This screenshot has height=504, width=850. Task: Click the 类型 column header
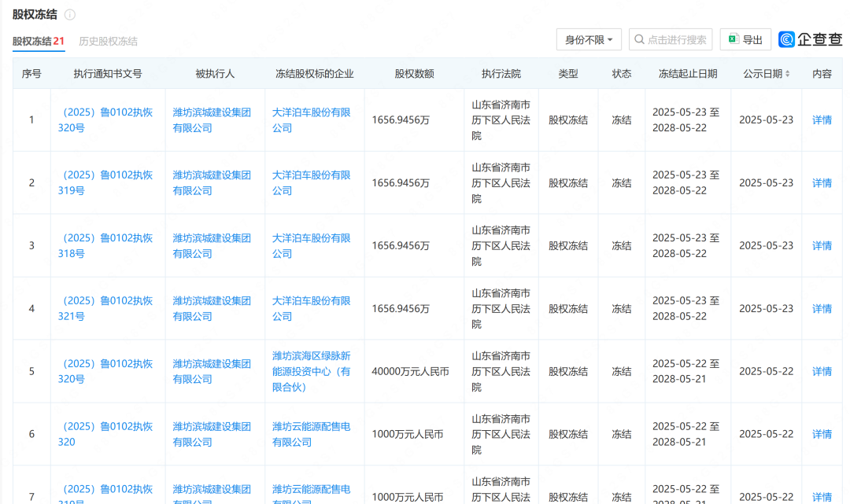568,74
